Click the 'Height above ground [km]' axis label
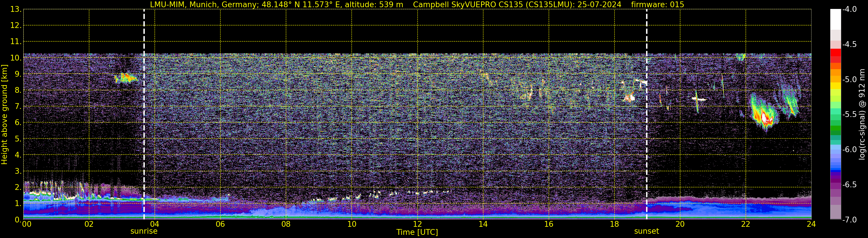 tap(4, 115)
